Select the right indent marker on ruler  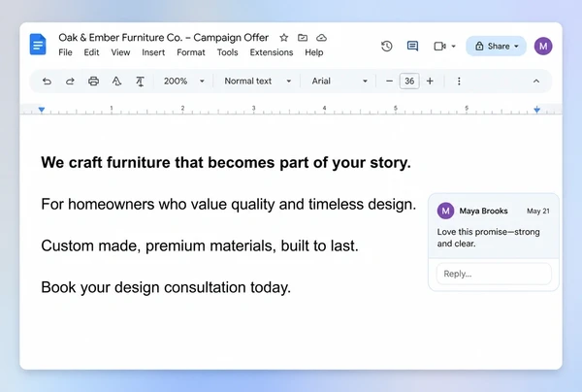(537, 110)
